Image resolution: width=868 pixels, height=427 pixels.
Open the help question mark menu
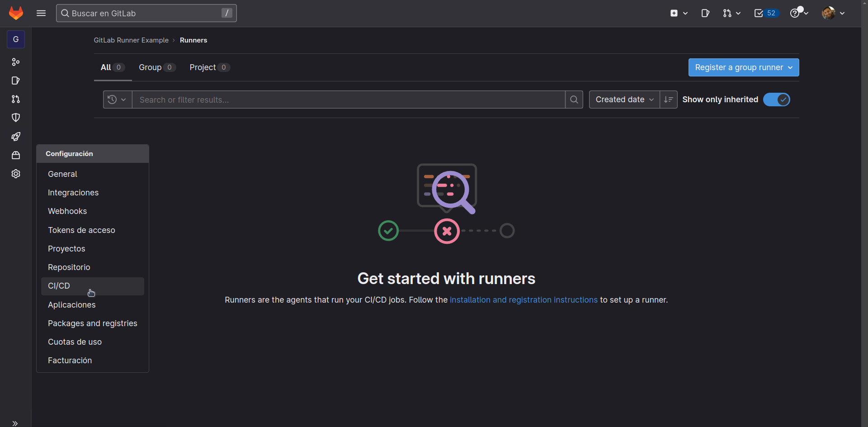799,13
